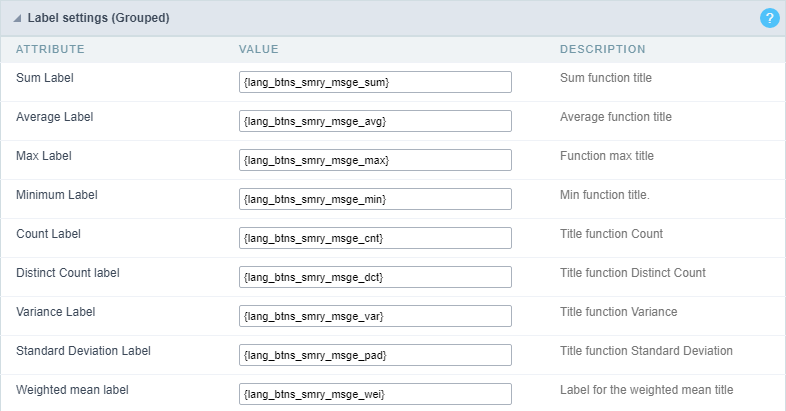Click the 'Title function Distinct Count' description
The image size is (786, 411).
(633, 273)
